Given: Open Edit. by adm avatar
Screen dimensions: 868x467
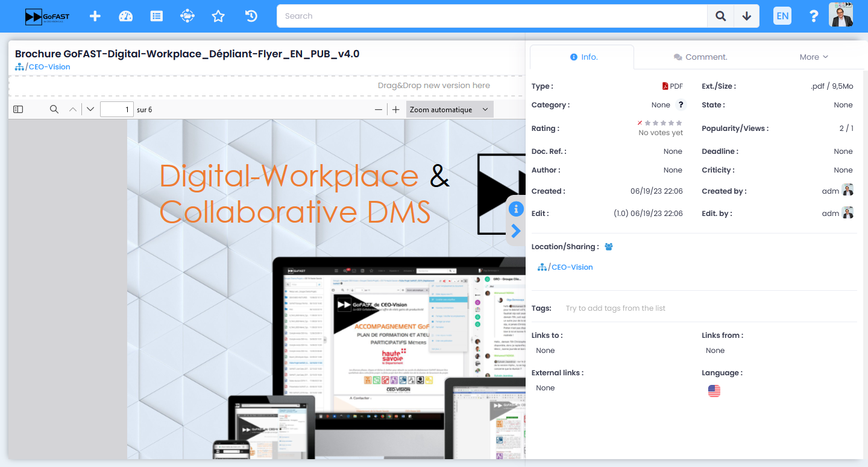Looking at the screenshot, I should (x=848, y=212).
